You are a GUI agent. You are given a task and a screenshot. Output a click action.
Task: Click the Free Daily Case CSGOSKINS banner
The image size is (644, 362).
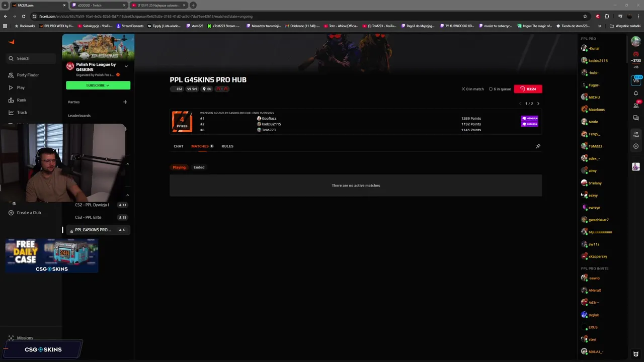click(x=51, y=256)
